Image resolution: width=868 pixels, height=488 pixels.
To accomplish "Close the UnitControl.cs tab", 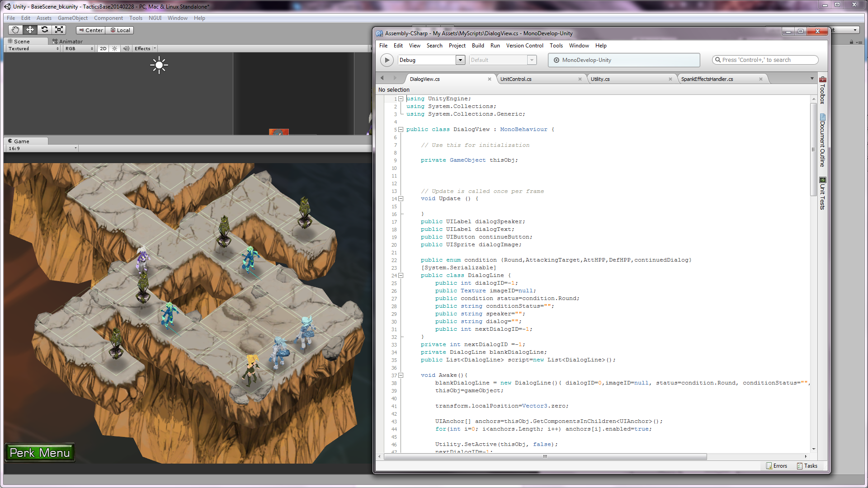I will (580, 79).
